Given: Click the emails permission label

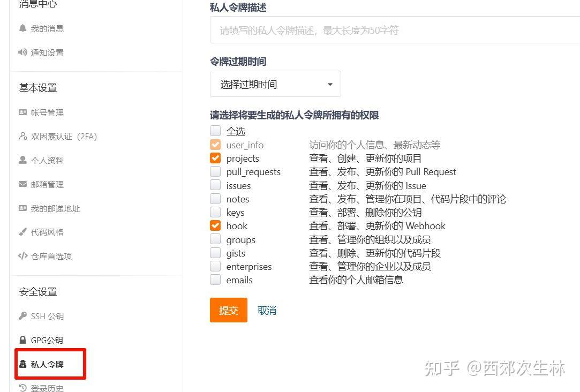Looking at the screenshot, I should [239, 280].
